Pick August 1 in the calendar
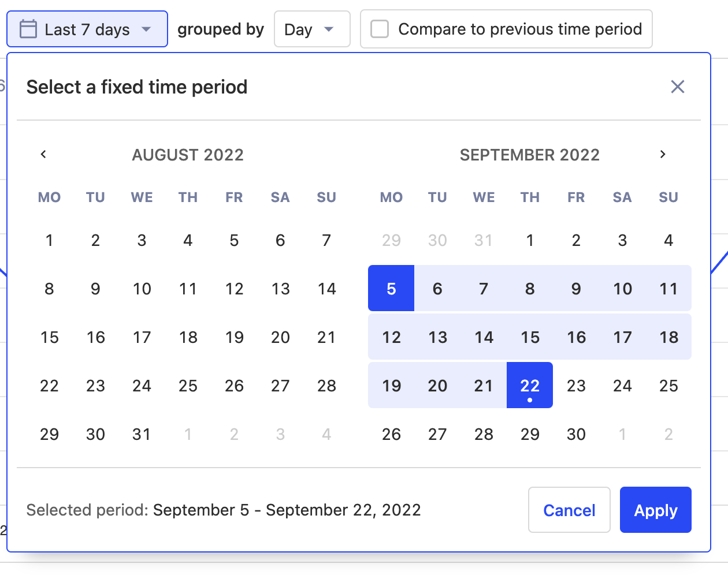This screenshot has height=575, width=728. pyautogui.click(x=49, y=240)
